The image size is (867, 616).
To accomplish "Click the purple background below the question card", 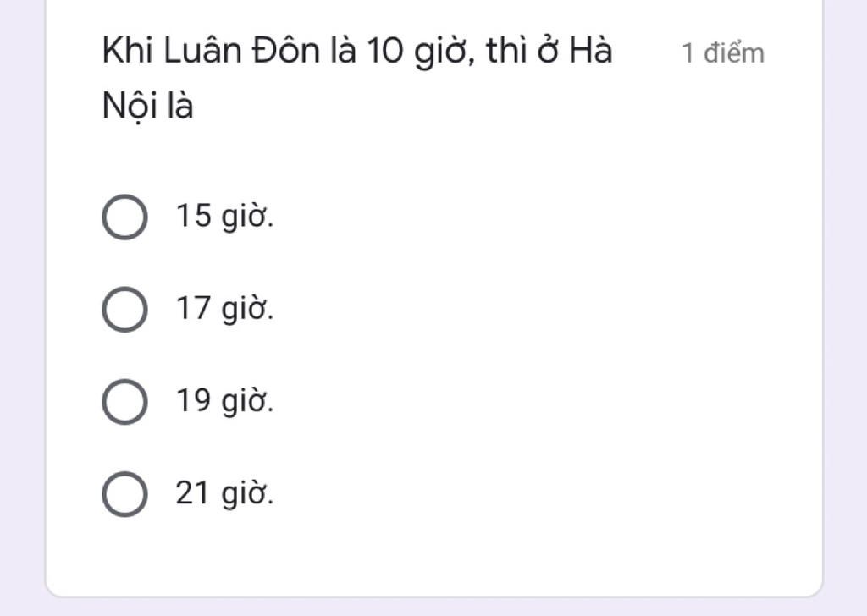I will click(x=433, y=606).
